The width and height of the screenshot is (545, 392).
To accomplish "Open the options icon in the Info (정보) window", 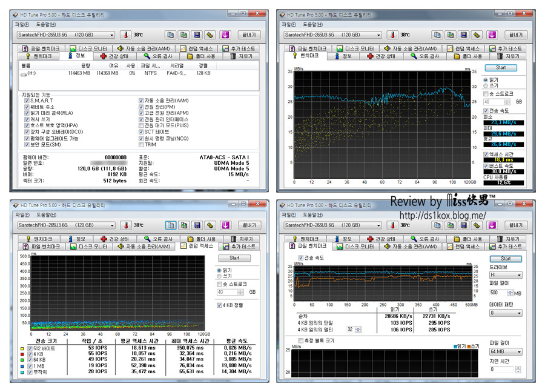I will click(210, 35).
